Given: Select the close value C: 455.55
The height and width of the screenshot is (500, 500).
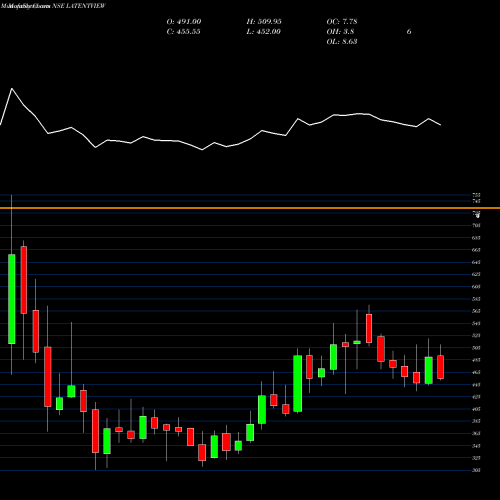Looking at the screenshot, I should tap(183, 32).
